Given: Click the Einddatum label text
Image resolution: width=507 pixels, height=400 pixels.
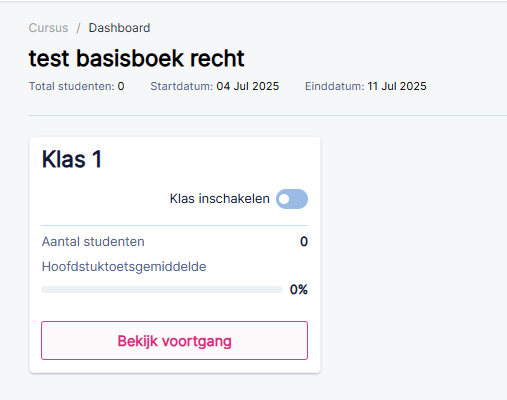Looking at the screenshot, I should pyautogui.click(x=335, y=86).
